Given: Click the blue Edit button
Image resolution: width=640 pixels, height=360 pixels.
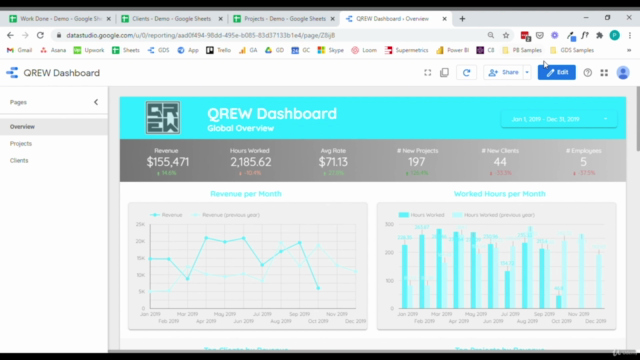Looking at the screenshot, I should (x=557, y=72).
